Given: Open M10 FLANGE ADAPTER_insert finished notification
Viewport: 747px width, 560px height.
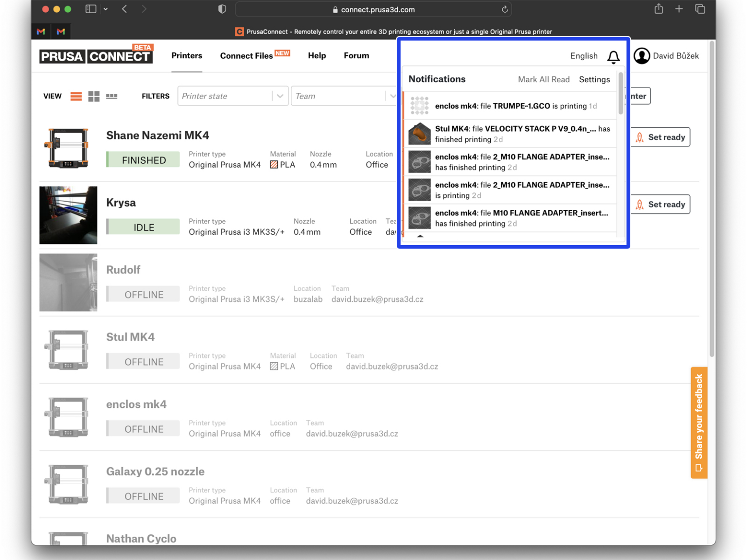Looking at the screenshot, I should click(510, 218).
